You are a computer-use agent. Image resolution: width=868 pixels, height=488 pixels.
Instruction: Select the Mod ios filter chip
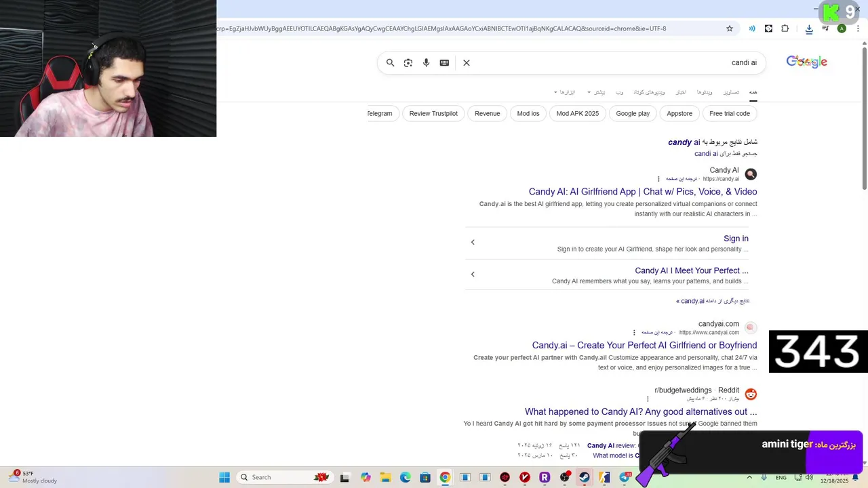tap(528, 113)
